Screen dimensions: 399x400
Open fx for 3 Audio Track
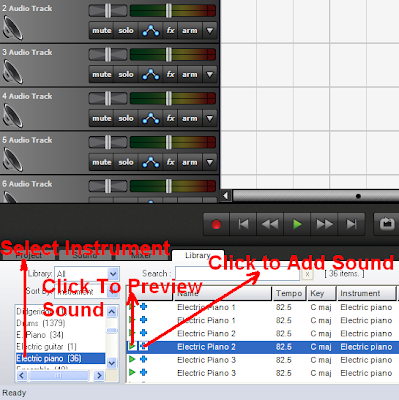170,75
